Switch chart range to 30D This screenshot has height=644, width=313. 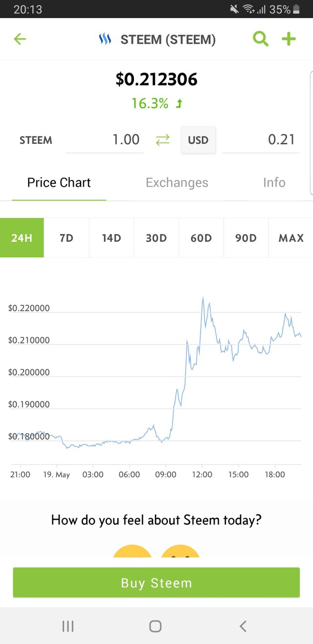pyautogui.click(x=156, y=238)
